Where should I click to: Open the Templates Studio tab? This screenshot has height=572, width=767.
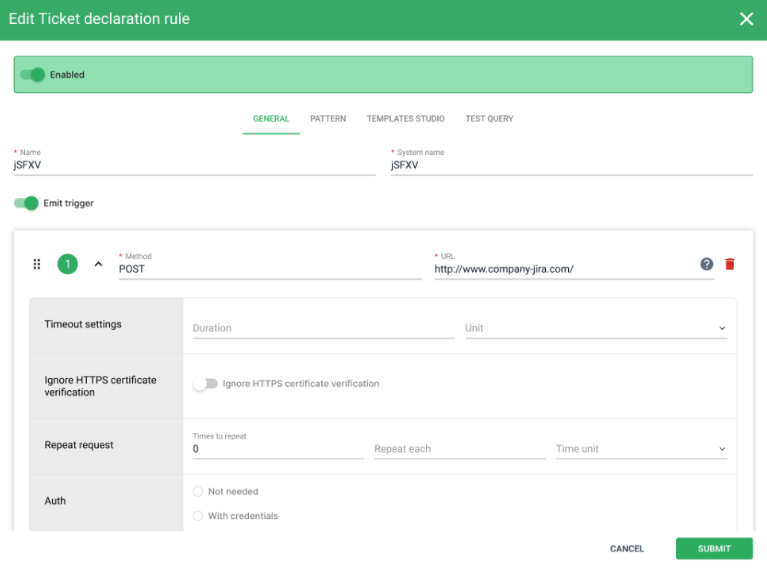point(405,119)
